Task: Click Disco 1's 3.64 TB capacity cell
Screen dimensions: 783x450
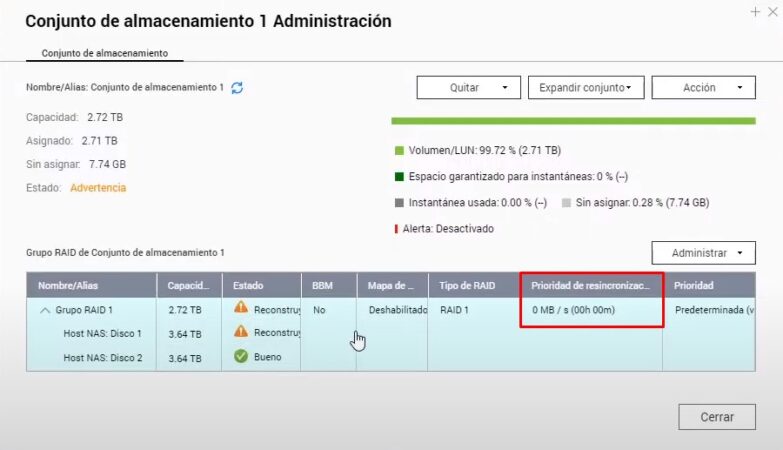Action: (185, 334)
